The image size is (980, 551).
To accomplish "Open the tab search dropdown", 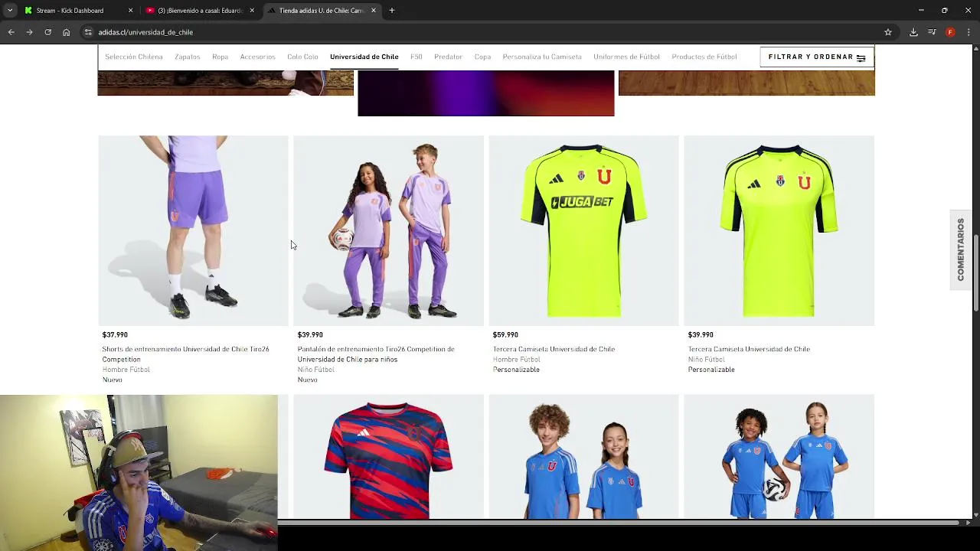I will click(x=9, y=10).
